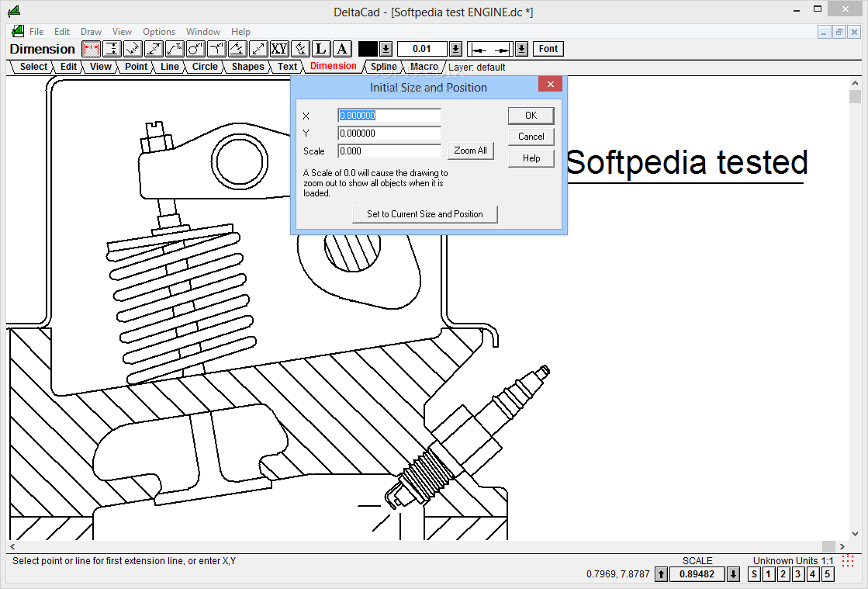Toggle the red dotted grid icon
868x589 pixels.
(848, 561)
